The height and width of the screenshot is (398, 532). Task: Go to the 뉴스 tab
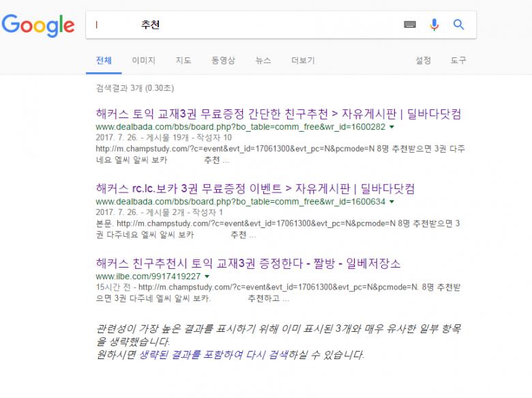263,61
